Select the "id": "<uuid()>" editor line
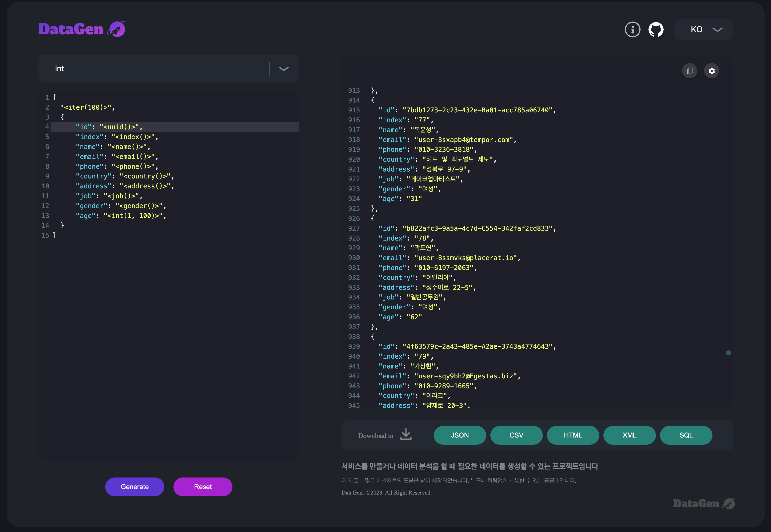 (x=109, y=127)
